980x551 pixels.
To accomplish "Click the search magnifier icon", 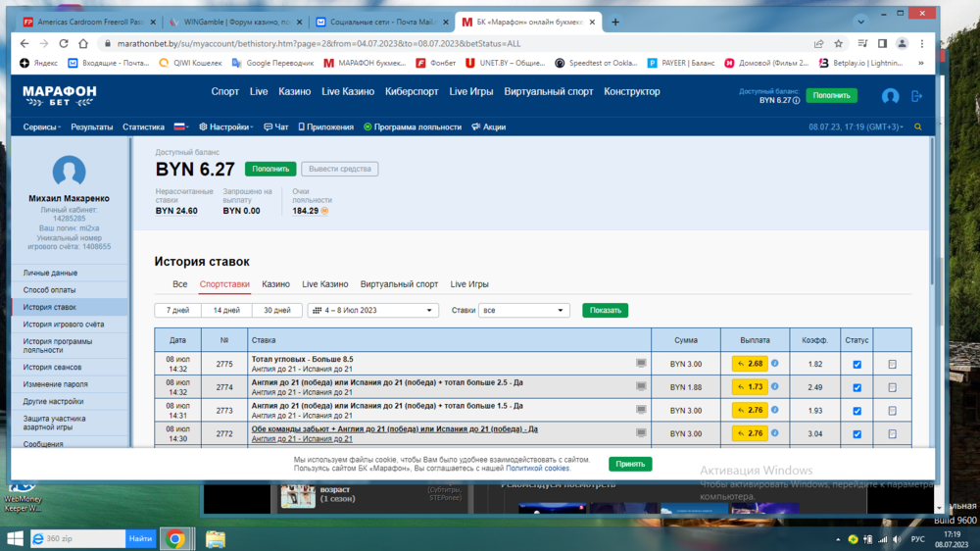I will coord(918,127).
